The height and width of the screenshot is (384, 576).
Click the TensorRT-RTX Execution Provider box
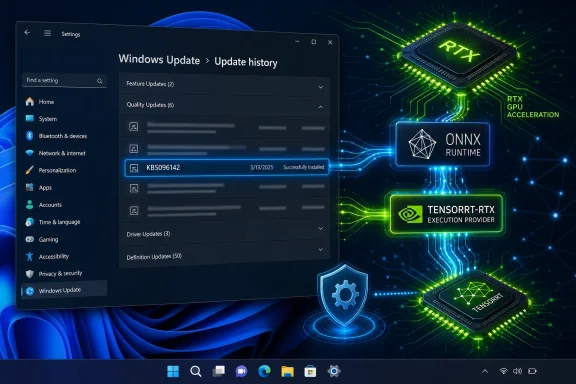[x=446, y=214]
